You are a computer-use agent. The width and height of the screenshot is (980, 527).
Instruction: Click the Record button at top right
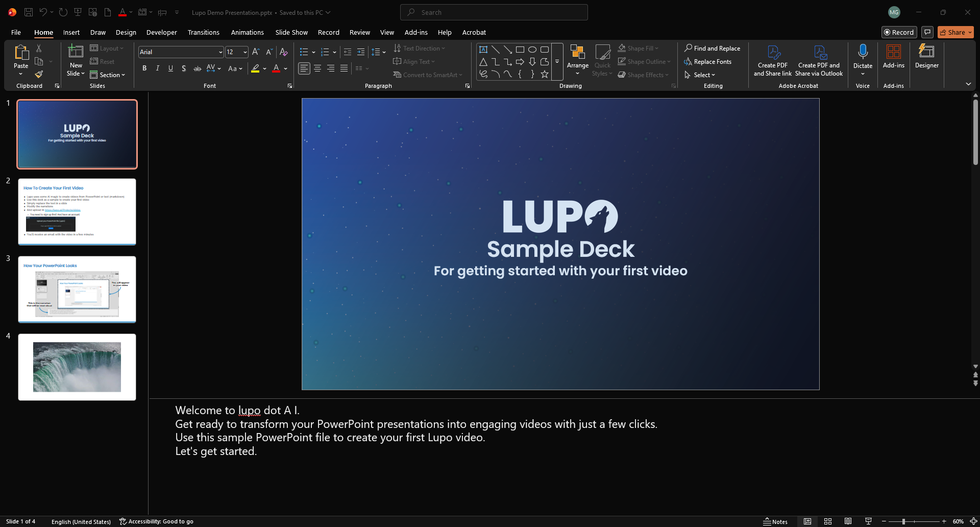tap(899, 32)
